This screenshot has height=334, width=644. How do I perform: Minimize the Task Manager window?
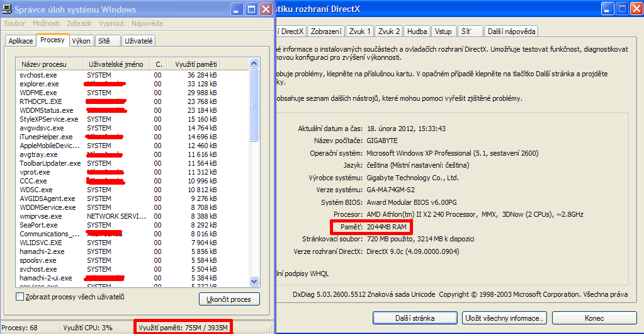[237, 9]
